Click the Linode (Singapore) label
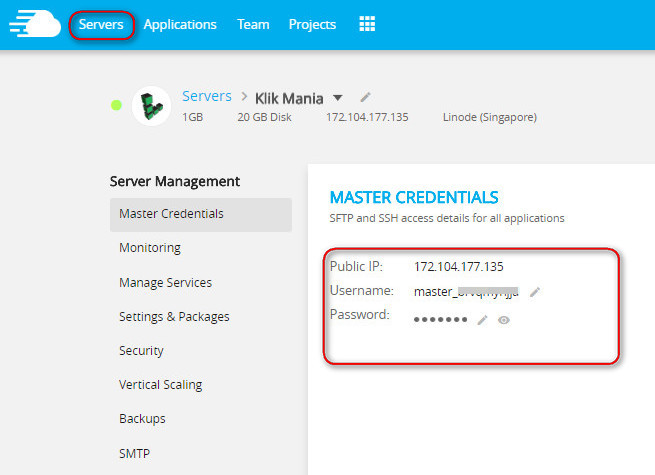Screen dimensions: 655x475 [x=490, y=117]
